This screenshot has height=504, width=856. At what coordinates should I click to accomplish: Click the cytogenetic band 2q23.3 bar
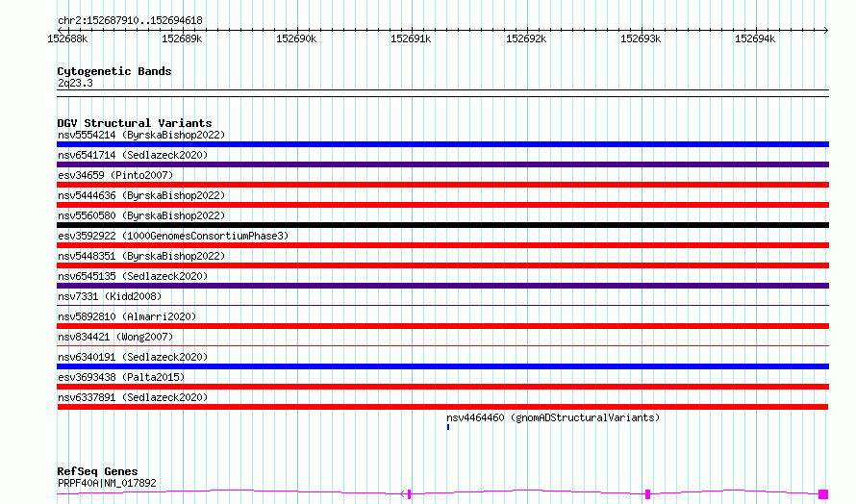tap(442, 93)
